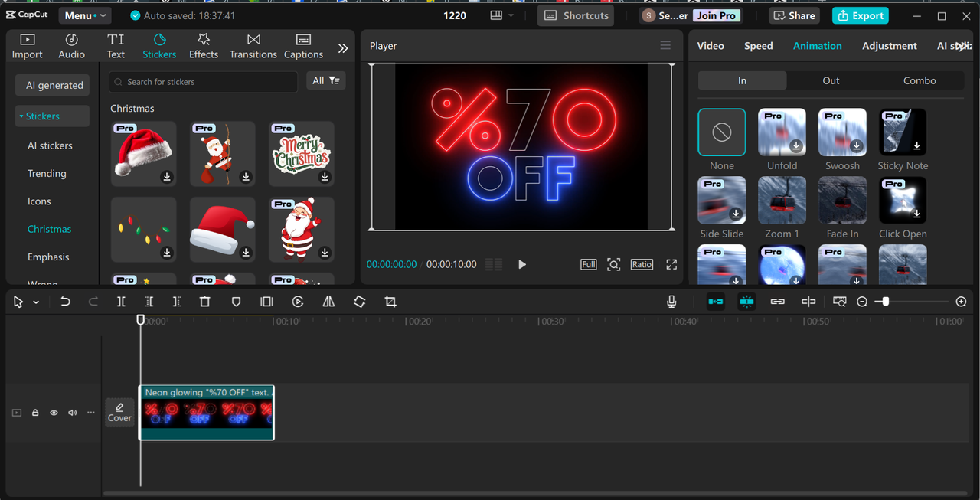This screenshot has width=980, height=500.
Task: Click the Share button
Action: 794,15
